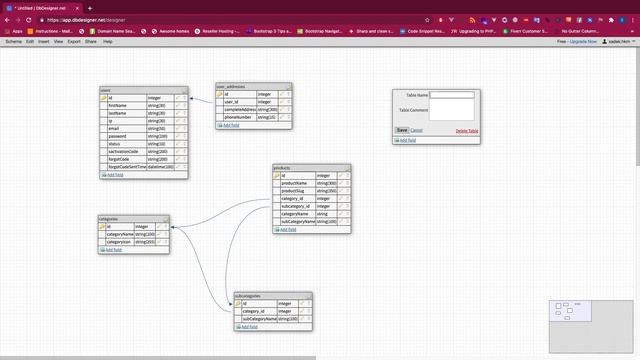Open the Export menu
Image resolution: width=640 pixels, height=360 pixels.
(x=74, y=42)
